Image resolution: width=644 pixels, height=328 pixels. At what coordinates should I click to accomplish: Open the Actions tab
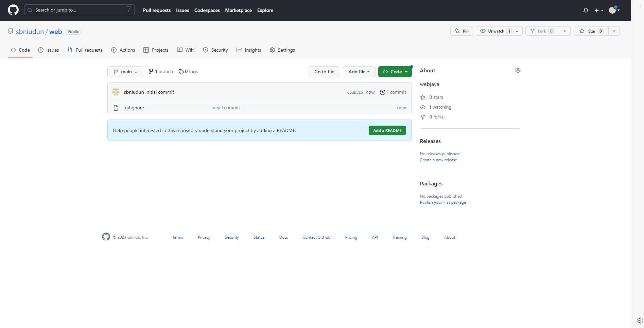click(x=123, y=50)
